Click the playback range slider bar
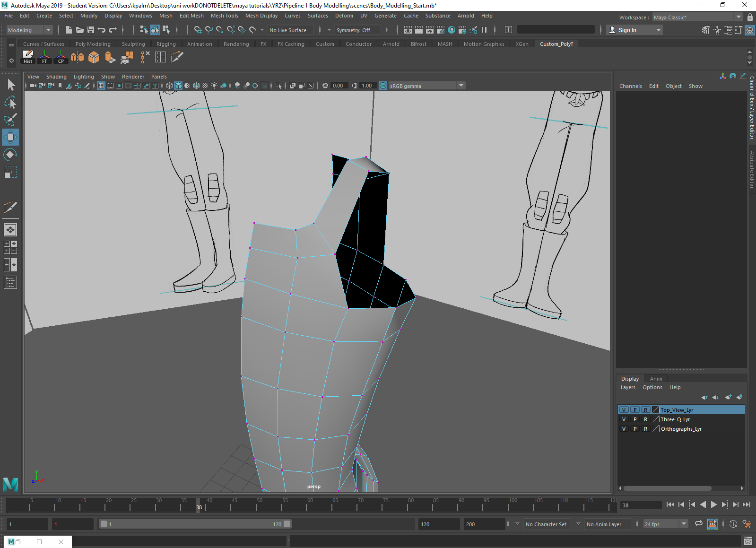The width and height of the screenshot is (756, 548). pyautogui.click(x=195, y=524)
